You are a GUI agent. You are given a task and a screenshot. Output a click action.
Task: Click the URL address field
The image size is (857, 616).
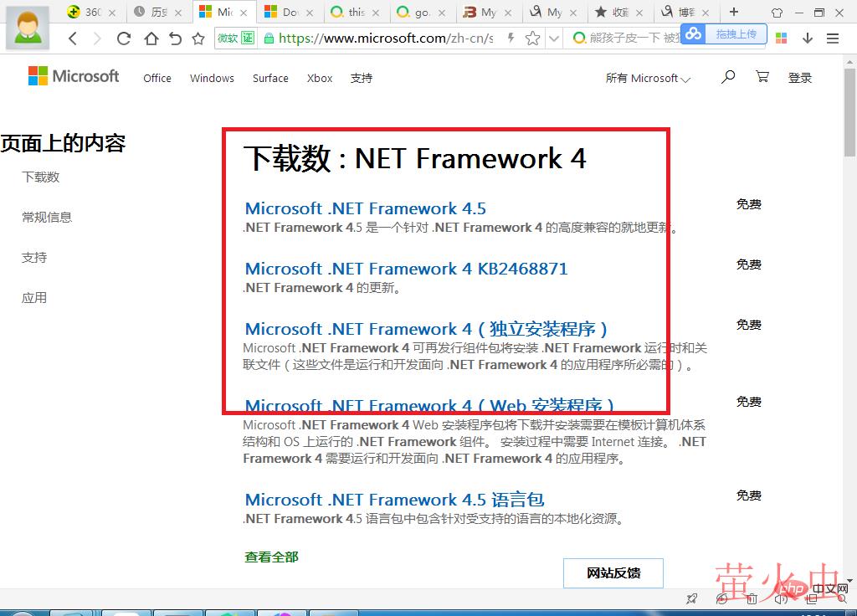click(x=386, y=38)
